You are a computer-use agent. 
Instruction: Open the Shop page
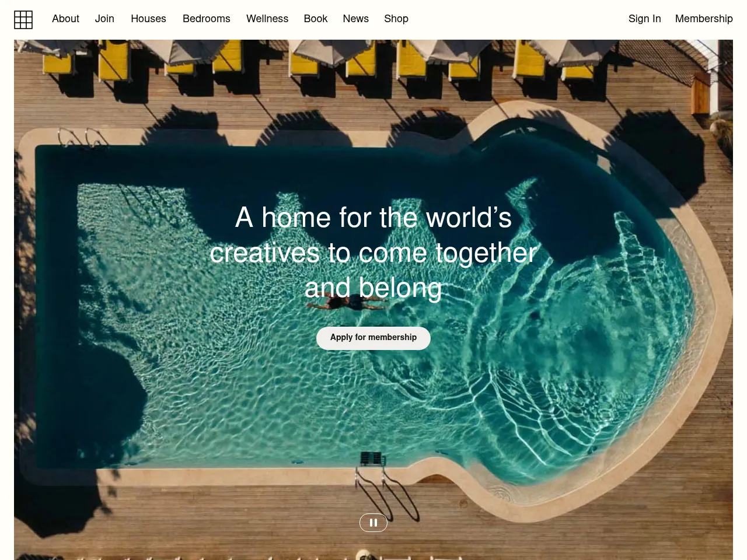pos(396,19)
